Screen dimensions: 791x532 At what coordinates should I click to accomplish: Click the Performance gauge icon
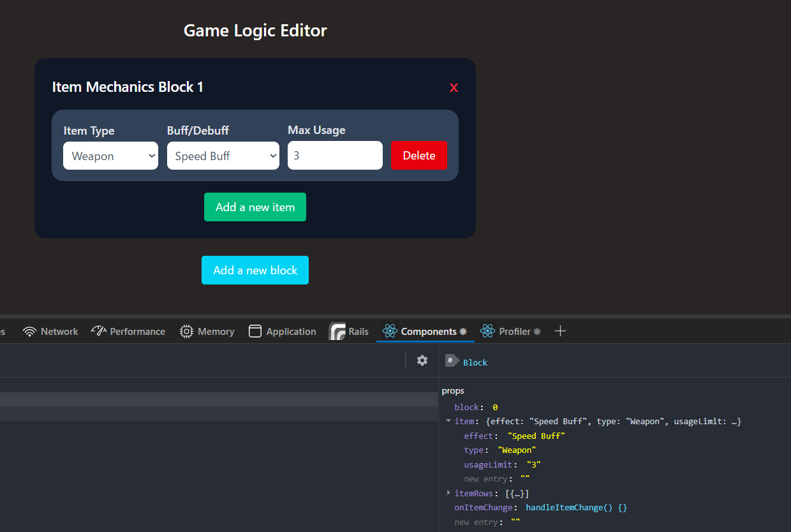click(x=98, y=331)
